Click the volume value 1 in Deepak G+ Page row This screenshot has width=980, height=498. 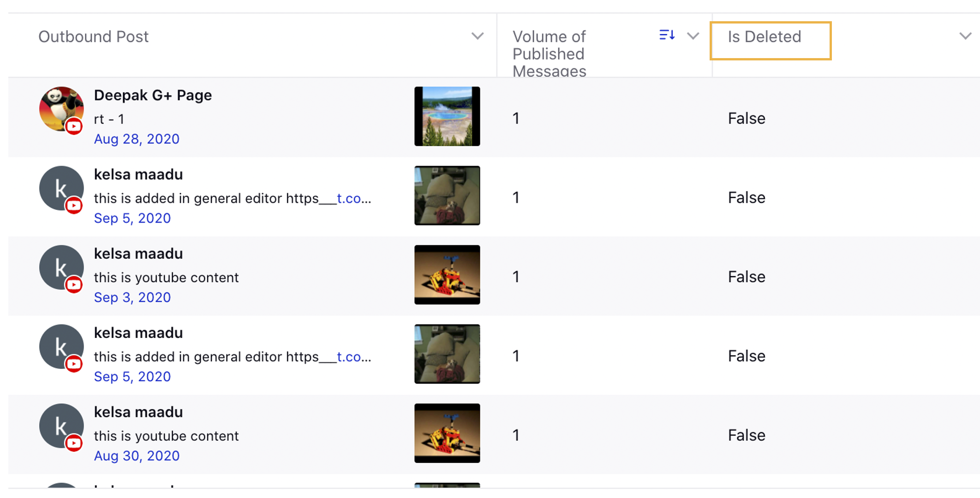516,119
